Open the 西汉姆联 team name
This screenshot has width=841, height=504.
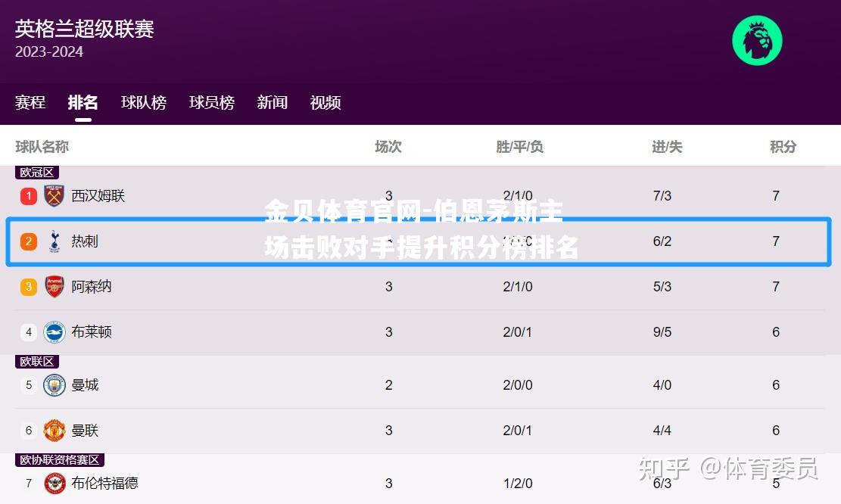(98, 196)
